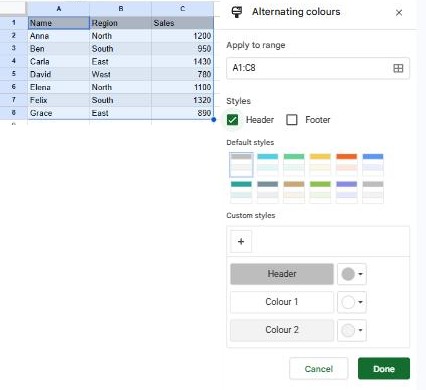Select column C header
The image size is (426, 390).
point(182,9)
